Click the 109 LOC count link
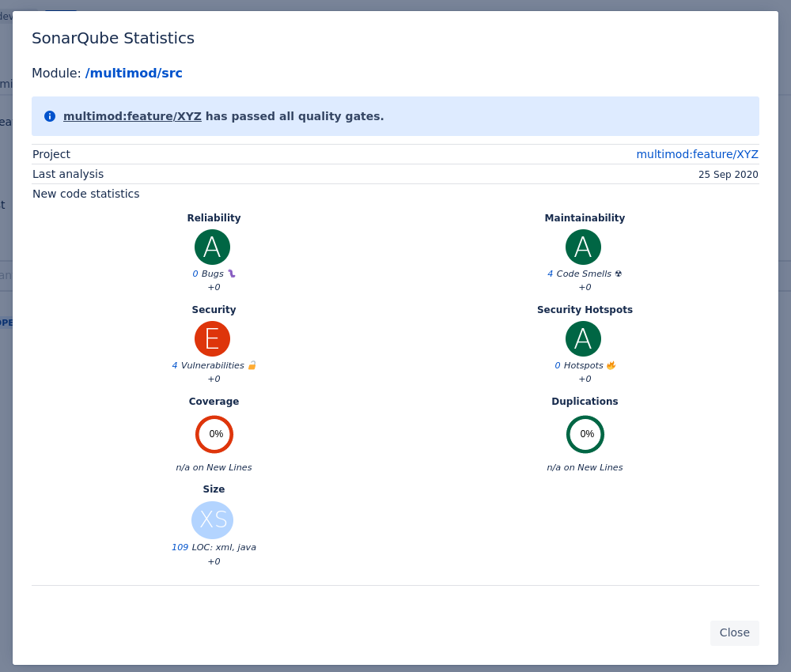 point(180,548)
